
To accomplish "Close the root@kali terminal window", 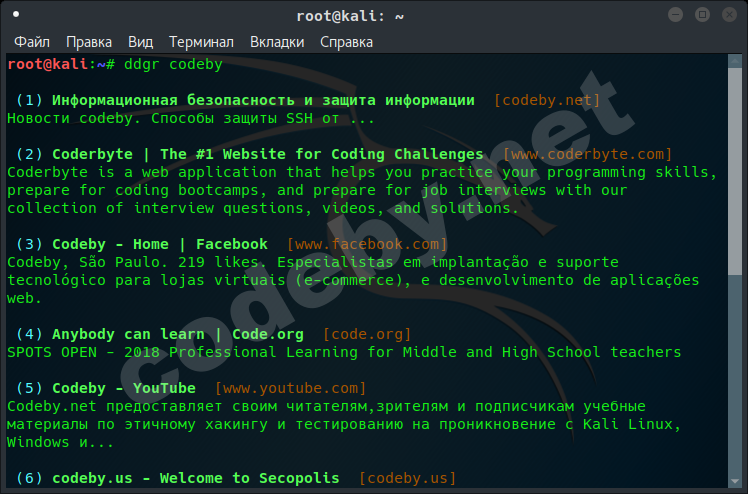I will pyautogui.click(x=729, y=15).
